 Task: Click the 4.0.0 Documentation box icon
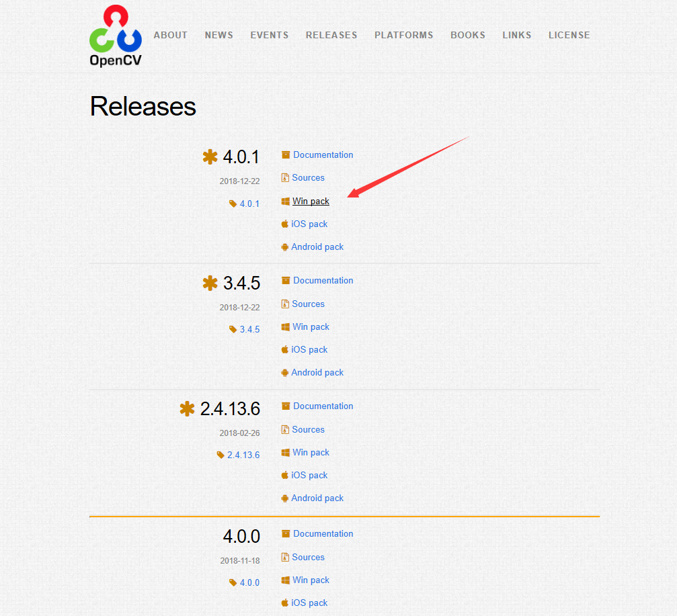click(x=286, y=533)
